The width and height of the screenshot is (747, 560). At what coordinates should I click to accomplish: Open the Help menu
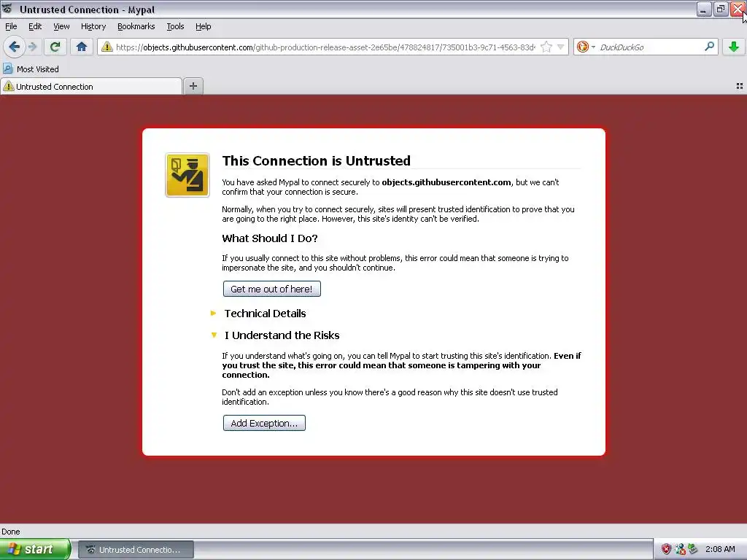point(204,26)
